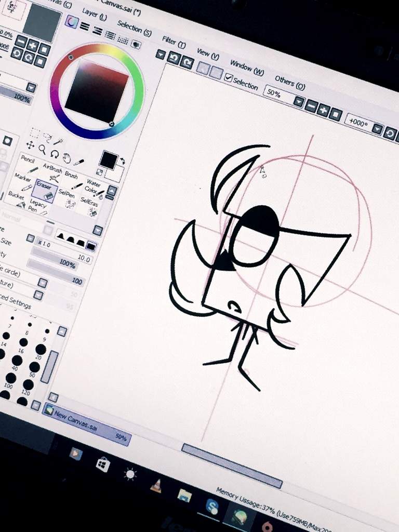399x532 pixels.
Task: Click the black foreground color swatch
Action: (109, 160)
